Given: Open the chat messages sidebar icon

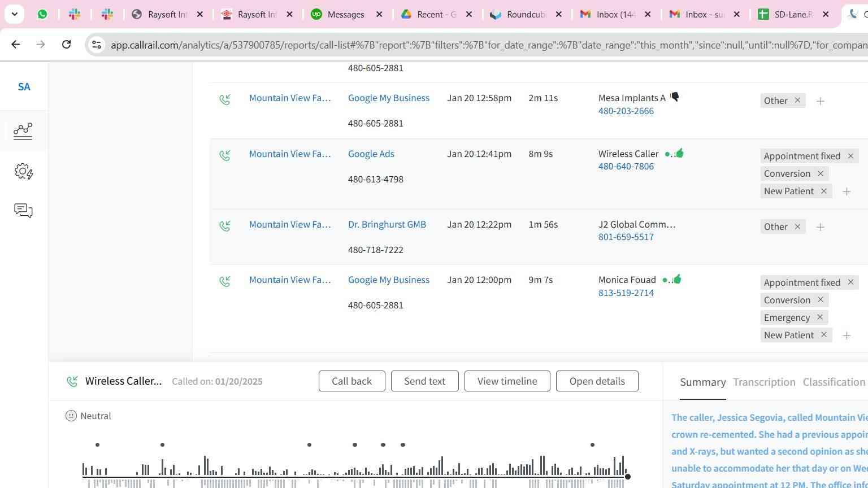Looking at the screenshot, I should pos(23,211).
